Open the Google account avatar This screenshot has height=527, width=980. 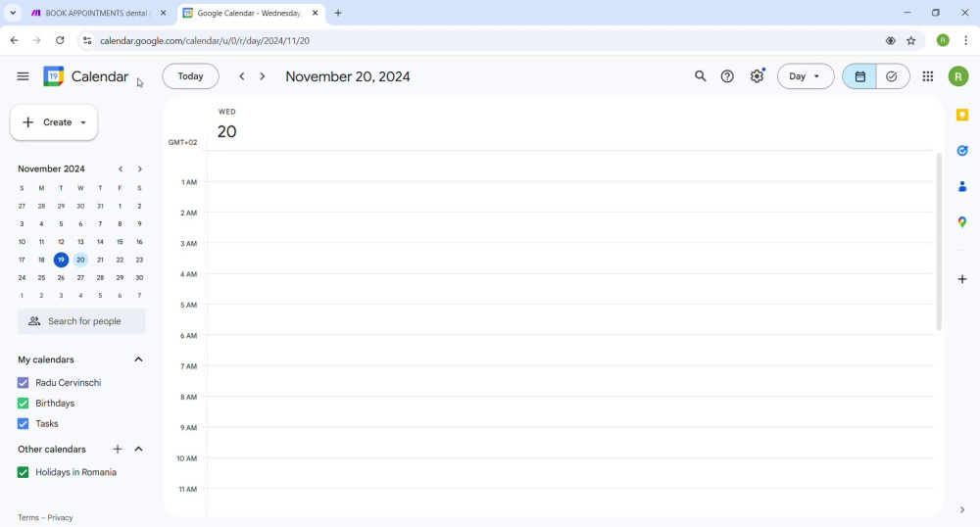coord(958,76)
